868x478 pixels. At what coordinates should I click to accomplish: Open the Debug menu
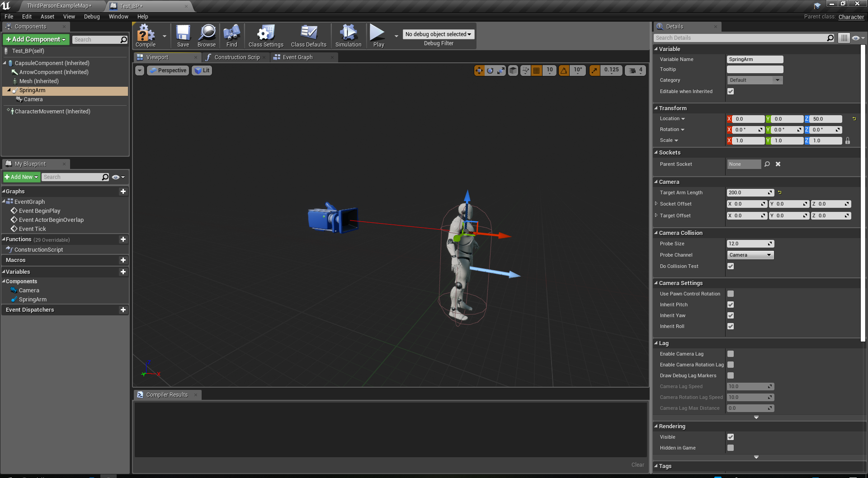pyautogui.click(x=91, y=16)
